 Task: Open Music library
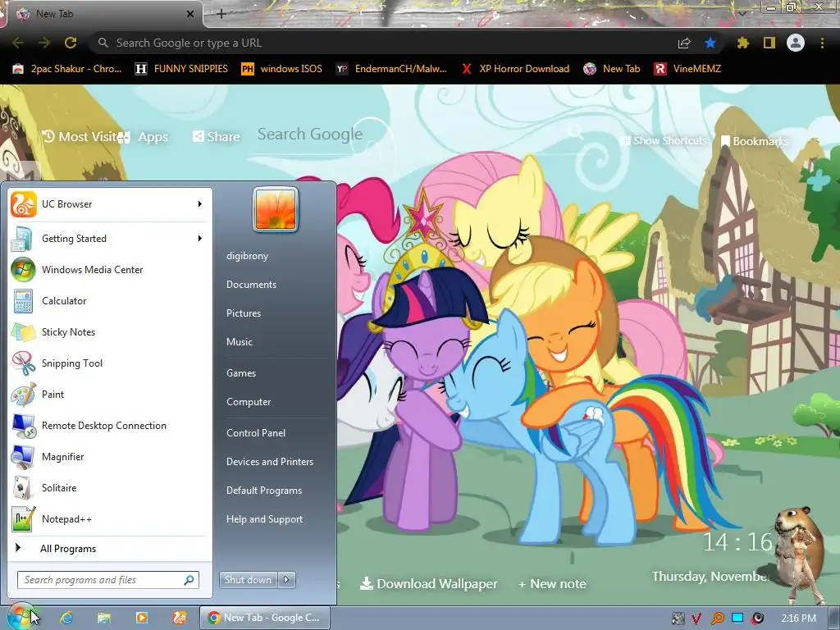click(x=239, y=342)
